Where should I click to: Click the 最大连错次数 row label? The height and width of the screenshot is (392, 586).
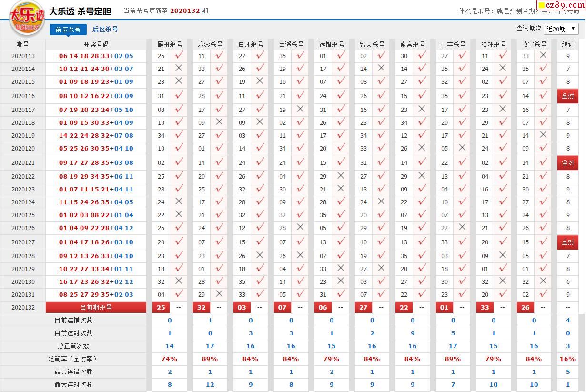pyautogui.click(x=73, y=372)
